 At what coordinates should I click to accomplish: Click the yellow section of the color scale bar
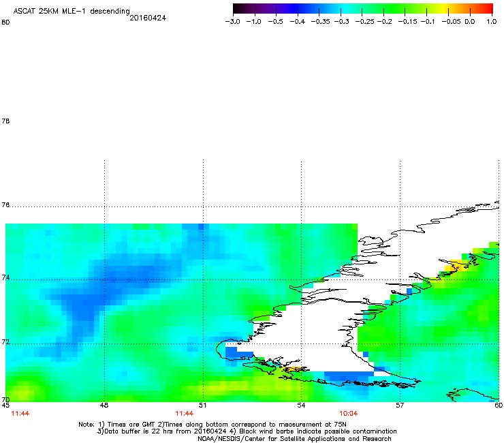pyautogui.click(x=443, y=8)
